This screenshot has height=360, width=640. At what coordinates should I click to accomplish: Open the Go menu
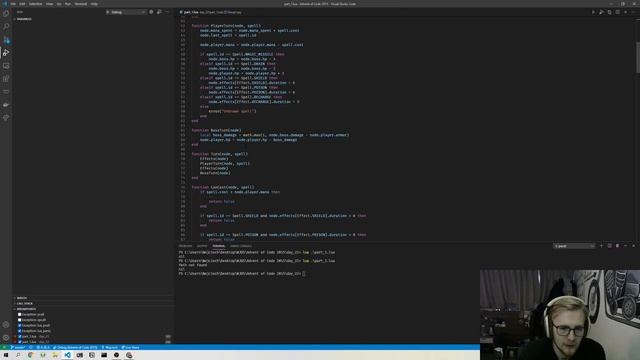[x=59, y=4]
